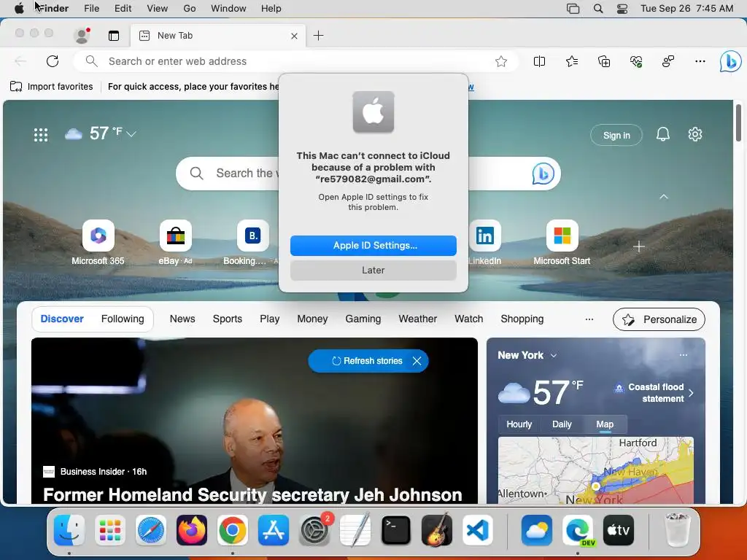Collapse quick links with the chevron
The width and height of the screenshot is (747, 560).
click(664, 197)
